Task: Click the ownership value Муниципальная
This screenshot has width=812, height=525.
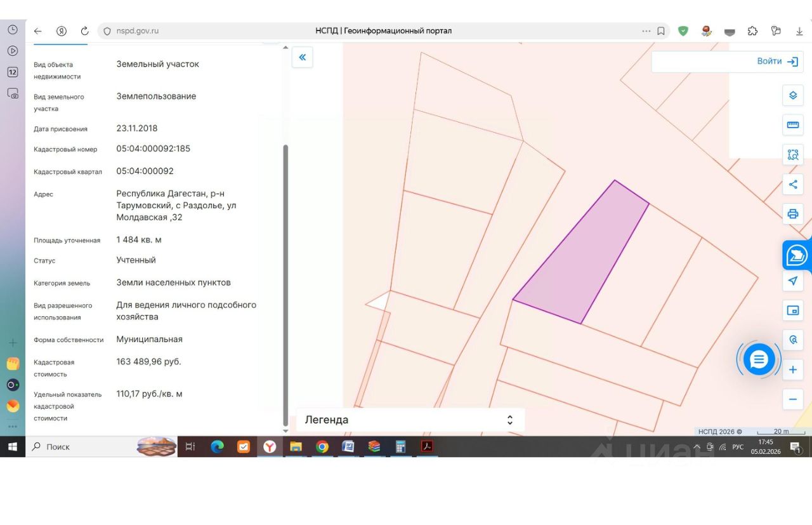Action: [x=149, y=339]
